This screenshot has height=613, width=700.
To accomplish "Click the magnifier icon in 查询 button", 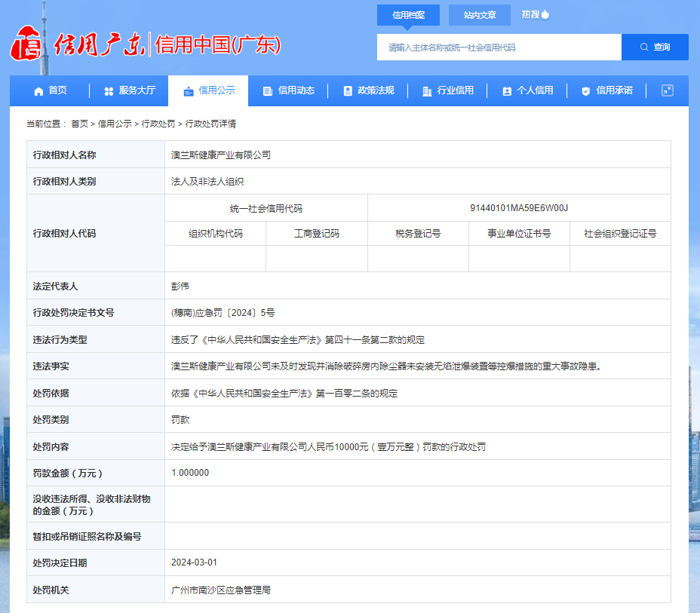I will coord(643,47).
